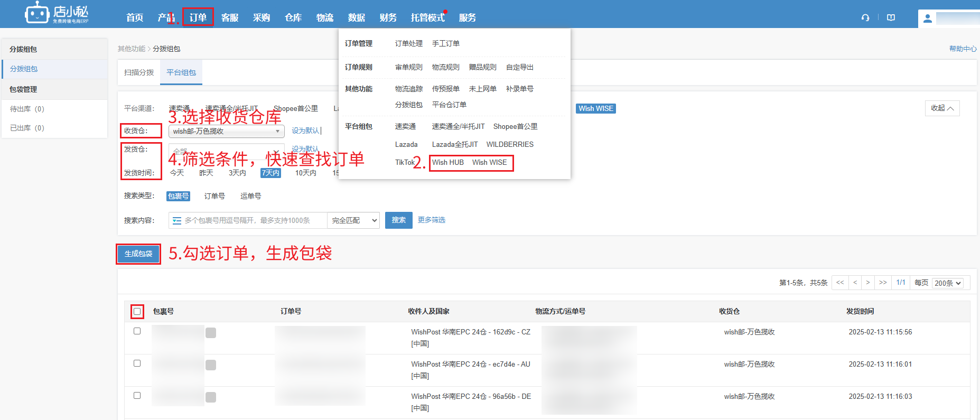
Task: Open the 首页 top menu
Action: click(135, 17)
